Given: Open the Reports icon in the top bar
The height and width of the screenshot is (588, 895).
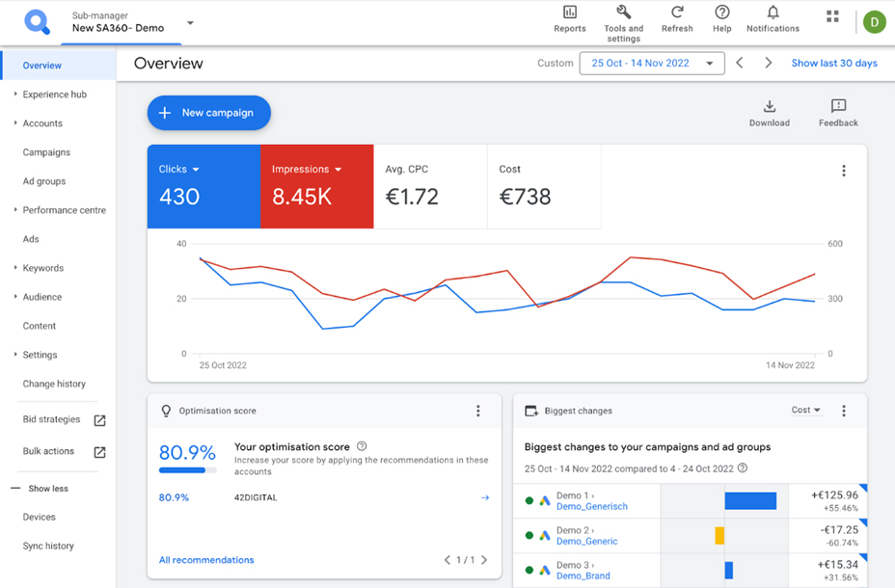Looking at the screenshot, I should [x=570, y=12].
